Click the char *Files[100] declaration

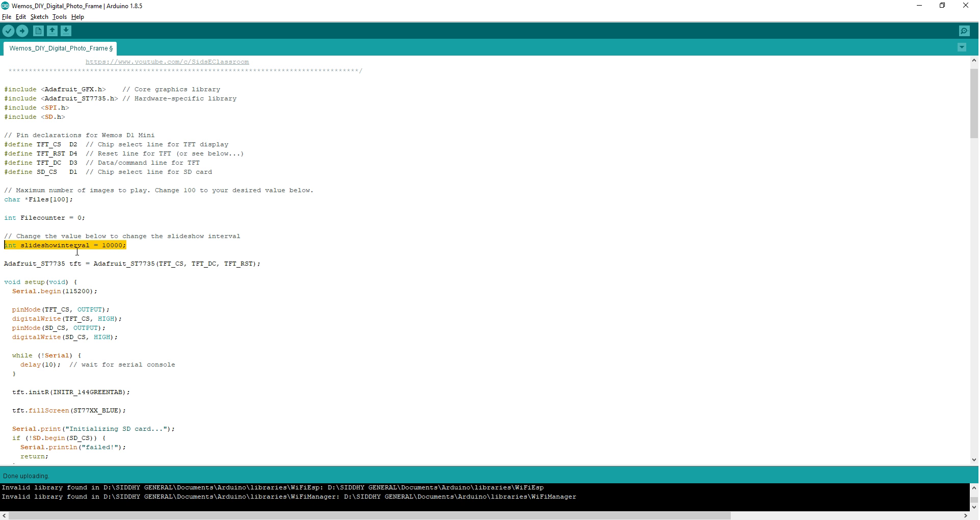tap(39, 199)
